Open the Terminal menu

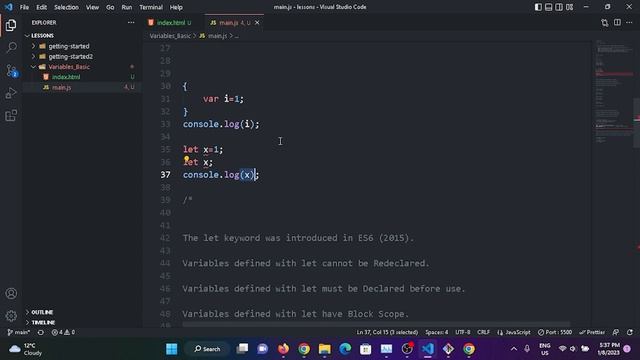tap(151, 7)
